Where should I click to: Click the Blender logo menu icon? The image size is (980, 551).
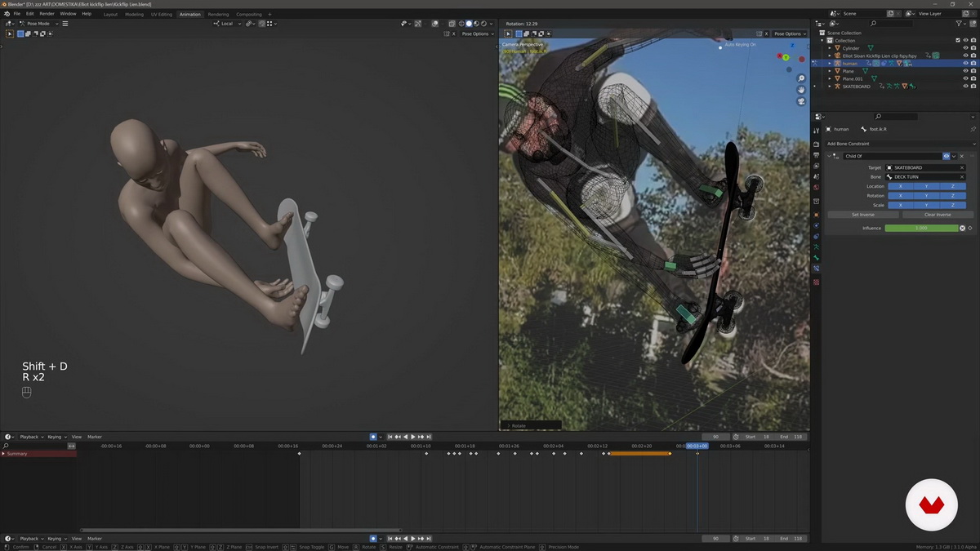(x=7, y=14)
